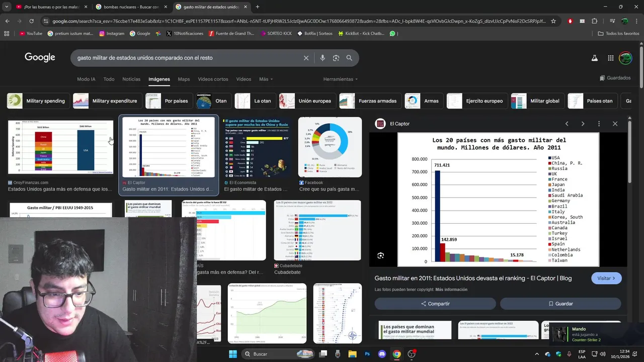The image size is (644, 362).
Task: Click the browser address bar URL
Action: click(x=297, y=21)
